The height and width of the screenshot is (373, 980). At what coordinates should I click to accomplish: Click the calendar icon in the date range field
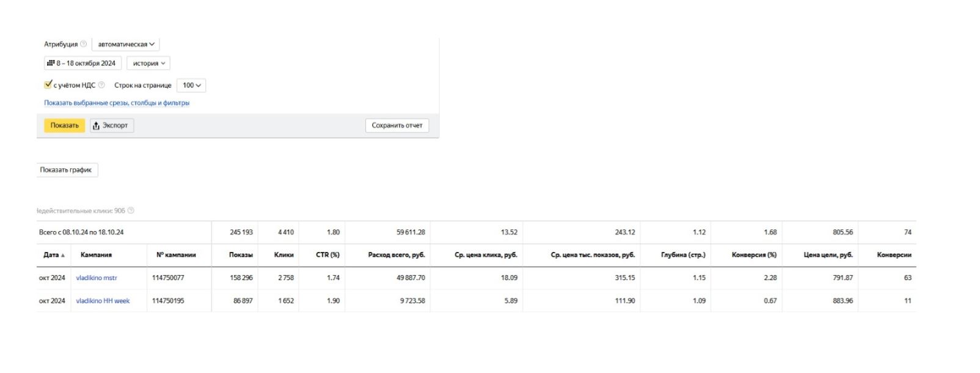click(x=51, y=63)
